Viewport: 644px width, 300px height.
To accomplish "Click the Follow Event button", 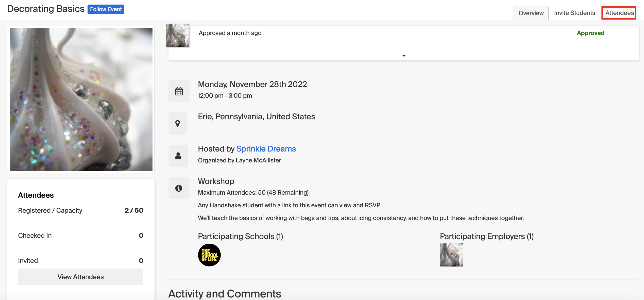I will [x=106, y=9].
